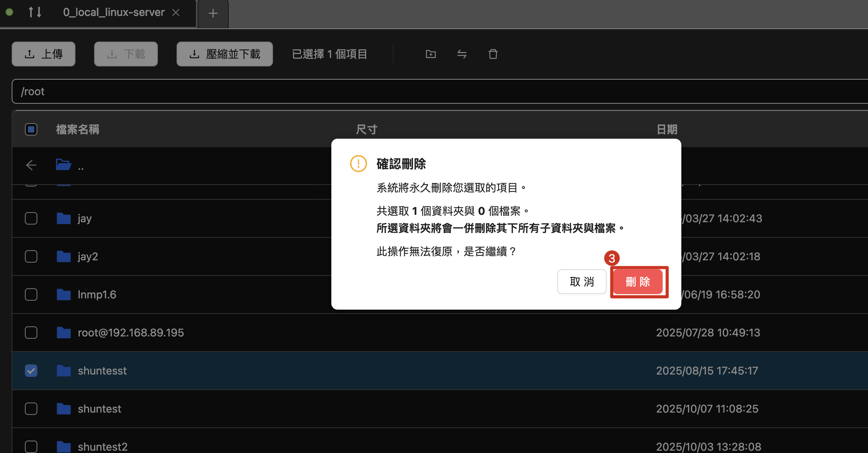Toggle the select-all header checkbox
This screenshot has height=453, width=868.
31,129
